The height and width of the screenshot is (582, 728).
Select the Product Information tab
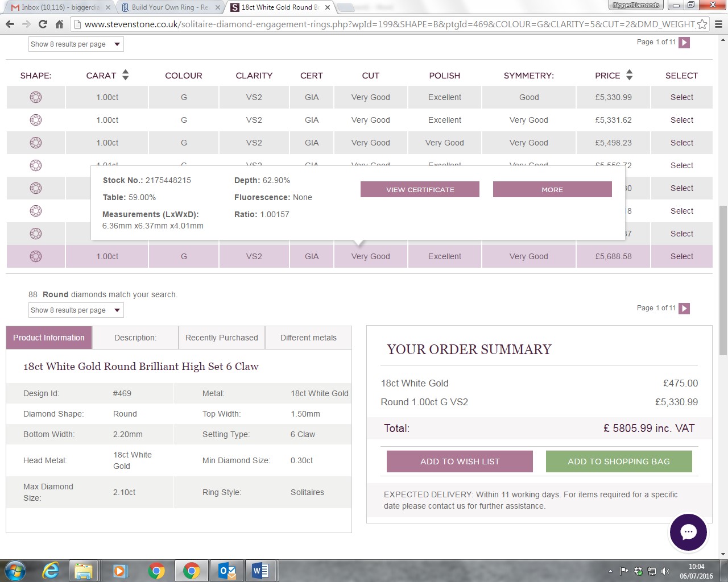pos(49,338)
